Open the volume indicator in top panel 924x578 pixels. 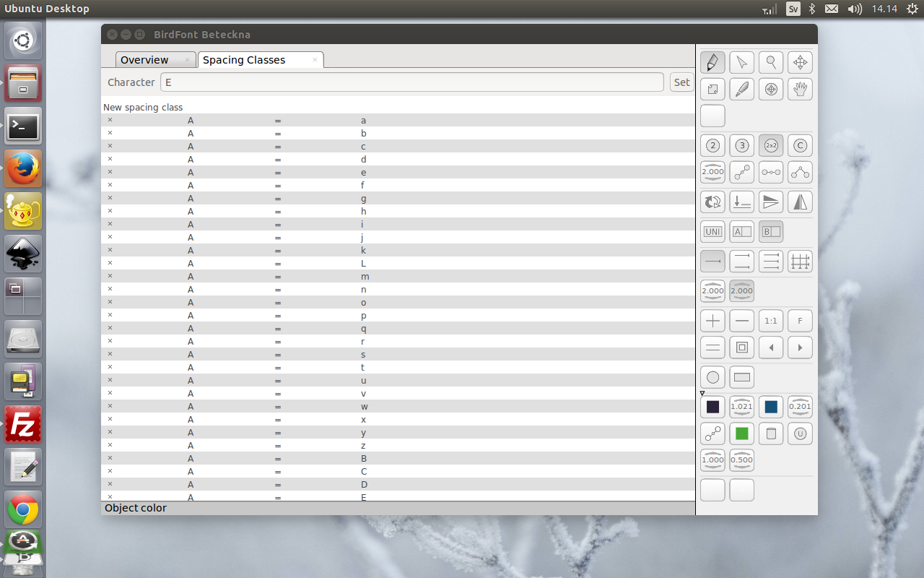click(855, 9)
